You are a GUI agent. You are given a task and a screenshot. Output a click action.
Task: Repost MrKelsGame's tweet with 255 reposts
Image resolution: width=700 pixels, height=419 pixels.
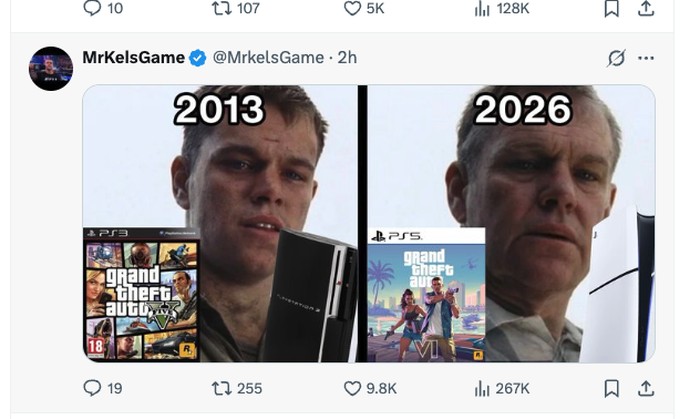tap(222, 388)
